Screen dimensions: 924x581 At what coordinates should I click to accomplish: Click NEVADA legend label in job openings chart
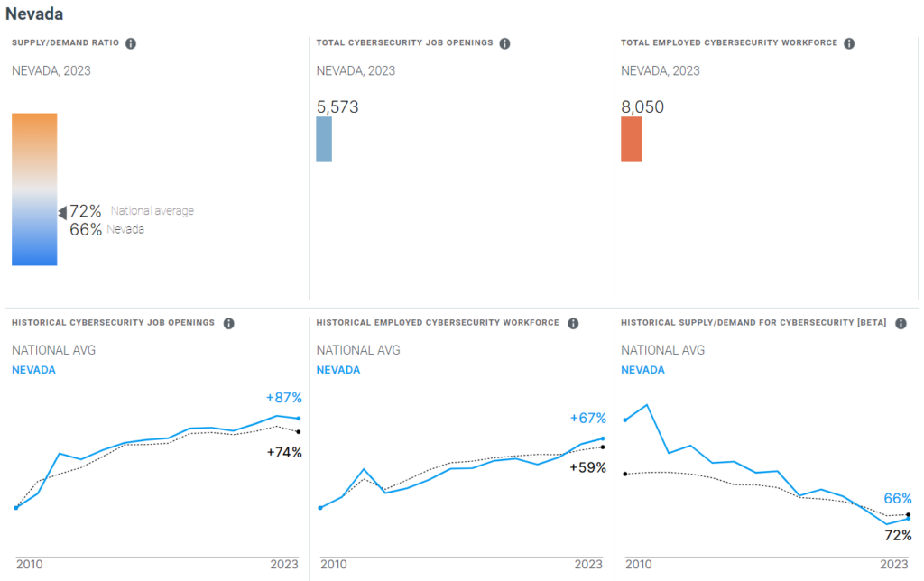(x=33, y=370)
